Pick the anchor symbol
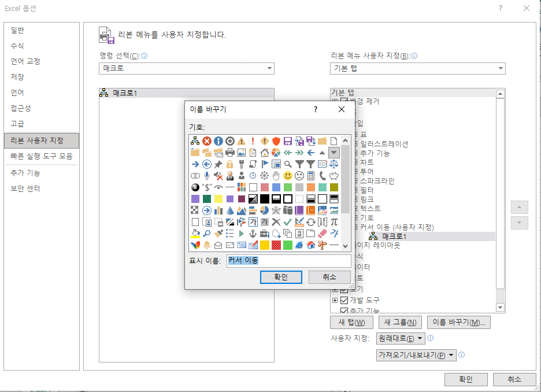Viewport: 541px width, 392px height. (253, 234)
